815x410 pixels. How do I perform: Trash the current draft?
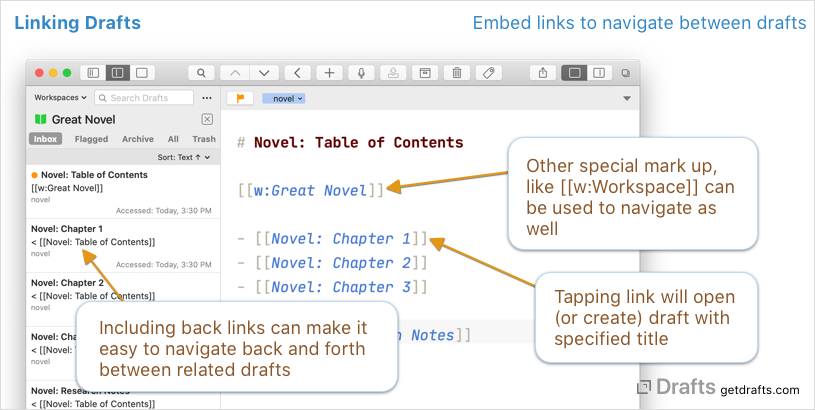[456, 73]
